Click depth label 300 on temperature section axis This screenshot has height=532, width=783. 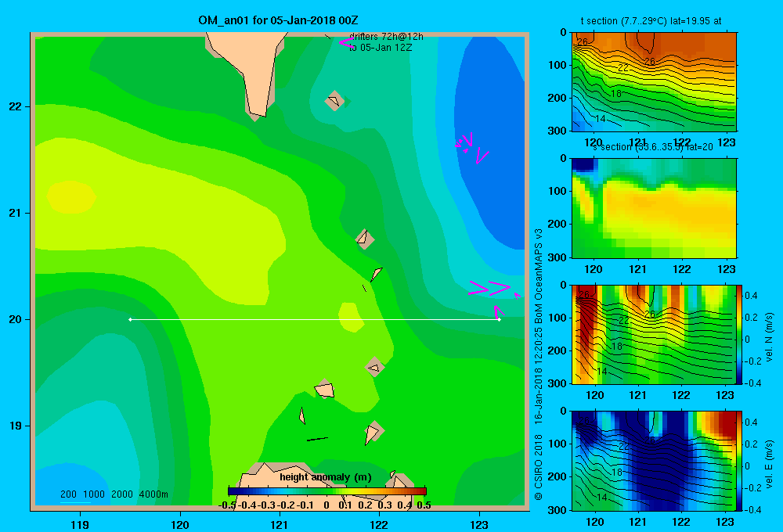pyautogui.click(x=557, y=131)
